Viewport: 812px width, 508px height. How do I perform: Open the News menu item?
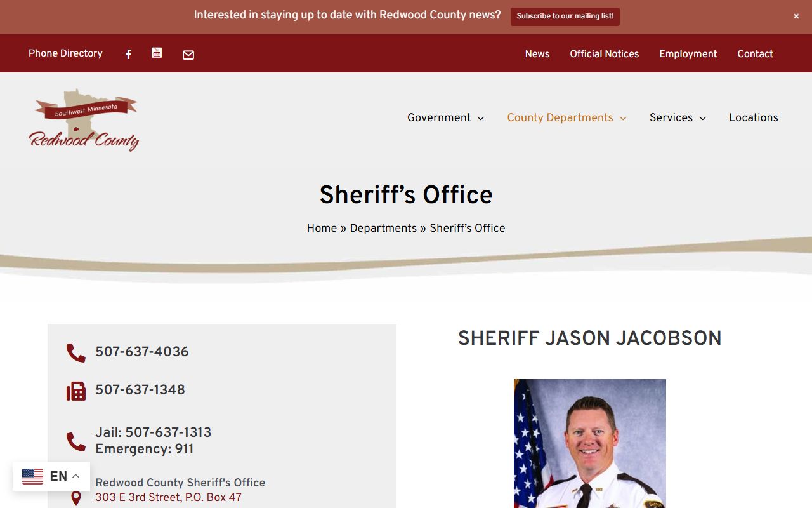click(x=537, y=54)
